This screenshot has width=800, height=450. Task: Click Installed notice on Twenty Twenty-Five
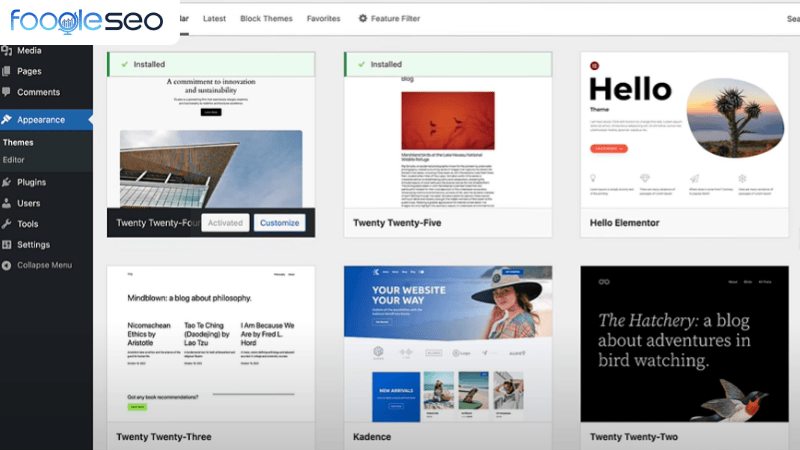[448, 64]
